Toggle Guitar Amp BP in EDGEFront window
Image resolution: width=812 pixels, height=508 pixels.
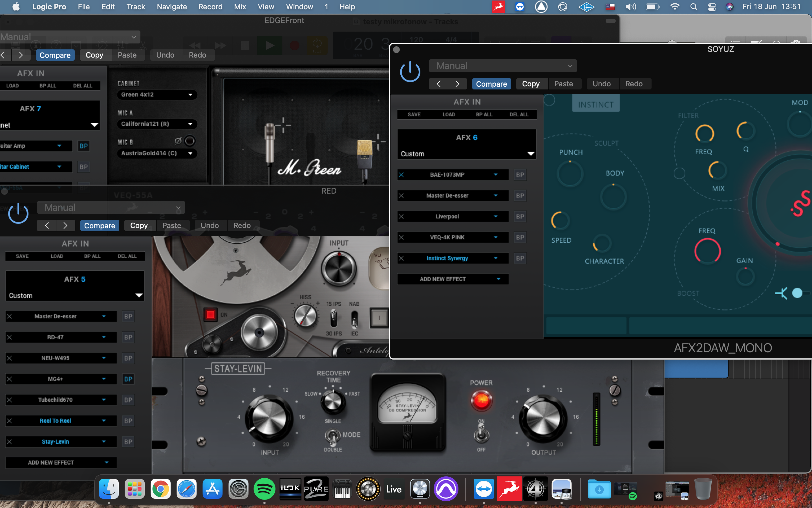pyautogui.click(x=83, y=146)
